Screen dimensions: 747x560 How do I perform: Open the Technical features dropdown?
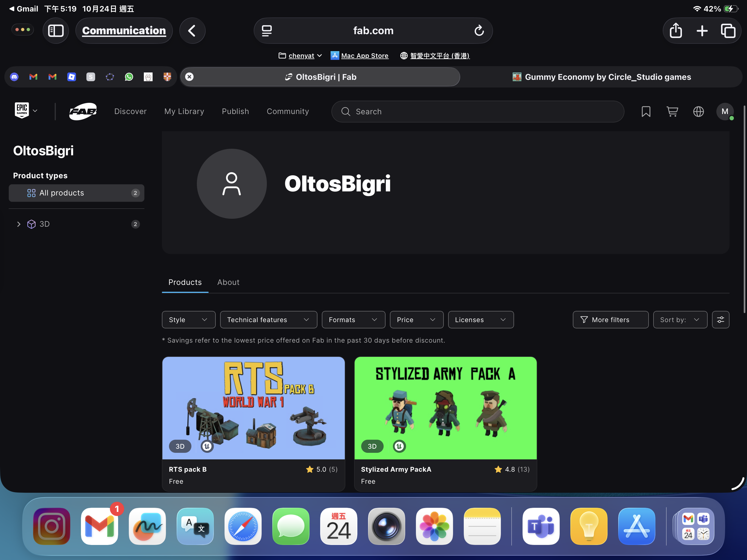point(269,320)
